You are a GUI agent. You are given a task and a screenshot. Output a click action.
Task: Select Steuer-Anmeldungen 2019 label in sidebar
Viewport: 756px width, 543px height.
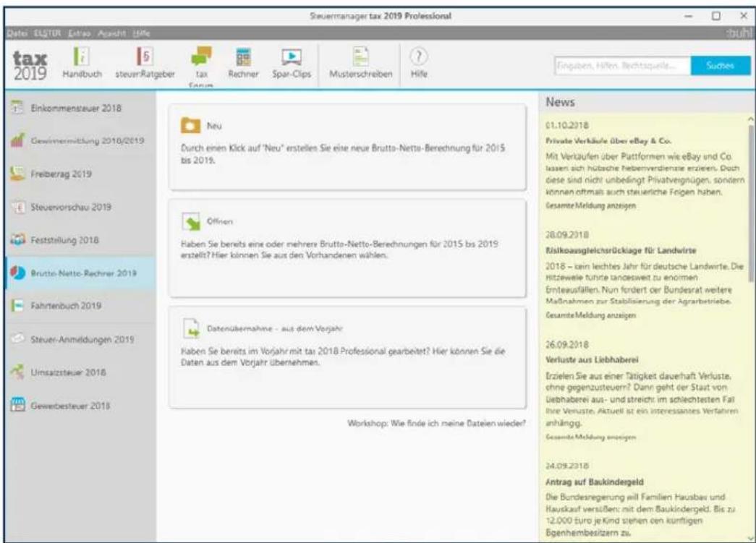coord(82,339)
